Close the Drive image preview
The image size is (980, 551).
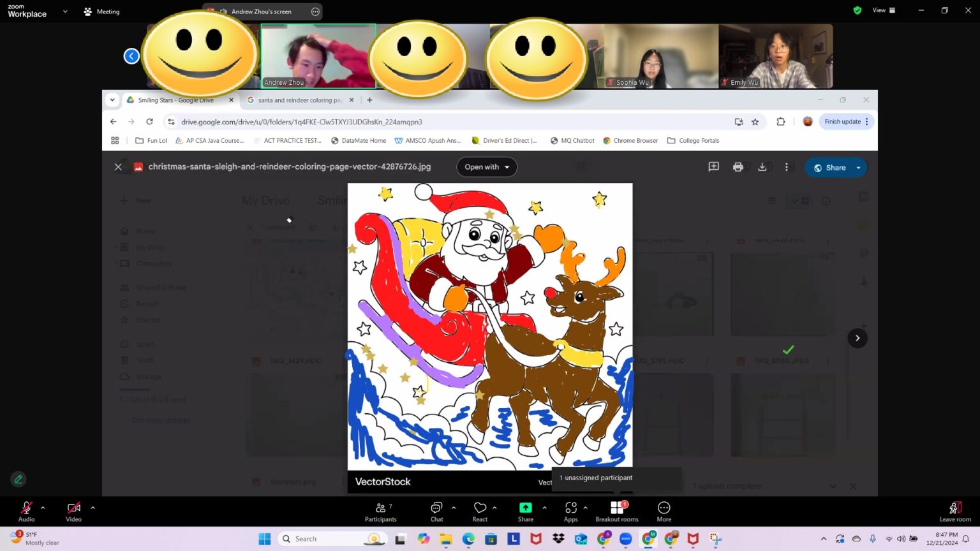118,167
